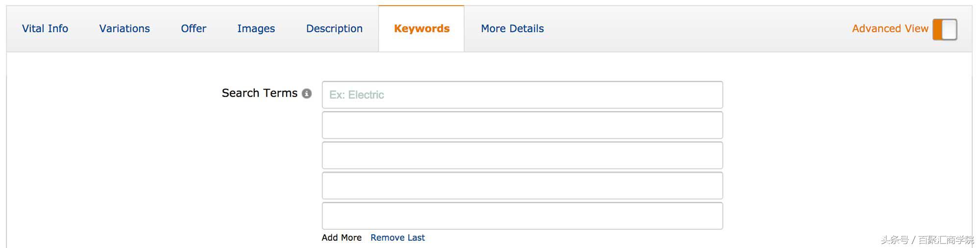980x248 pixels.
Task: Select the active Keywords tab
Action: pos(421,29)
